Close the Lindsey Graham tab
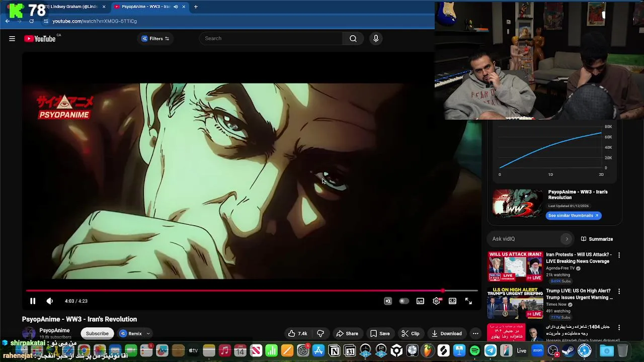Image resolution: width=644 pixels, height=362 pixels. (x=104, y=7)
